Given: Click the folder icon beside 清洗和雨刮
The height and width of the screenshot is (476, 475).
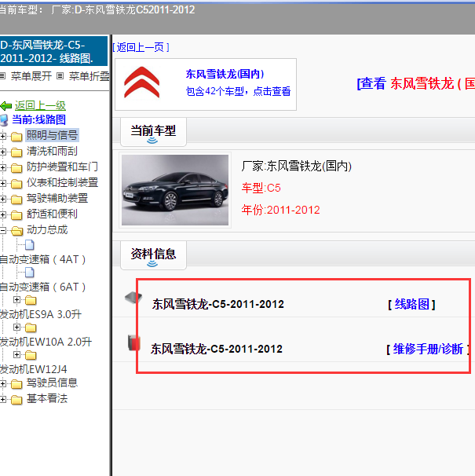Looking at the screenshot, I should [16, 152].
